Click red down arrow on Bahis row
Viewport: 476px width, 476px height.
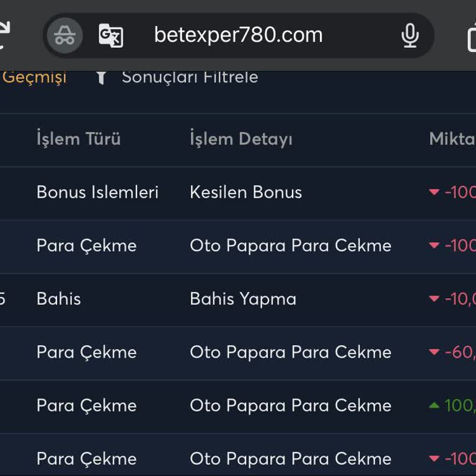(x=434, y=299)
